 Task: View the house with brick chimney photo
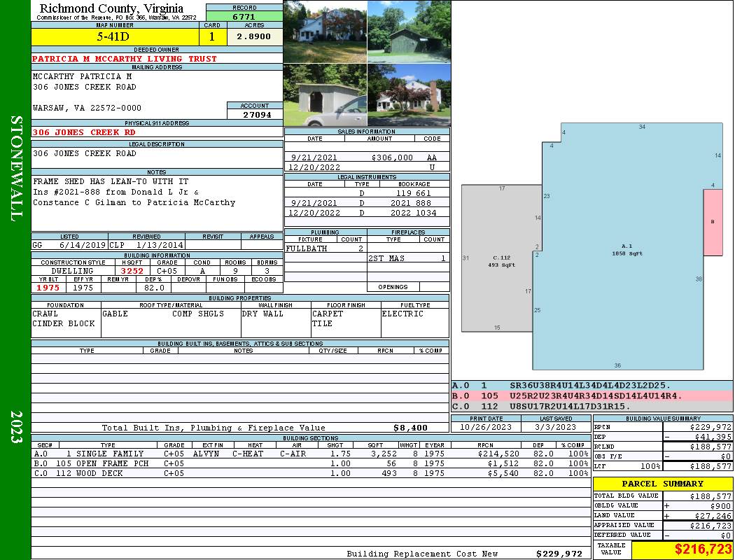(x=409, y=95)
